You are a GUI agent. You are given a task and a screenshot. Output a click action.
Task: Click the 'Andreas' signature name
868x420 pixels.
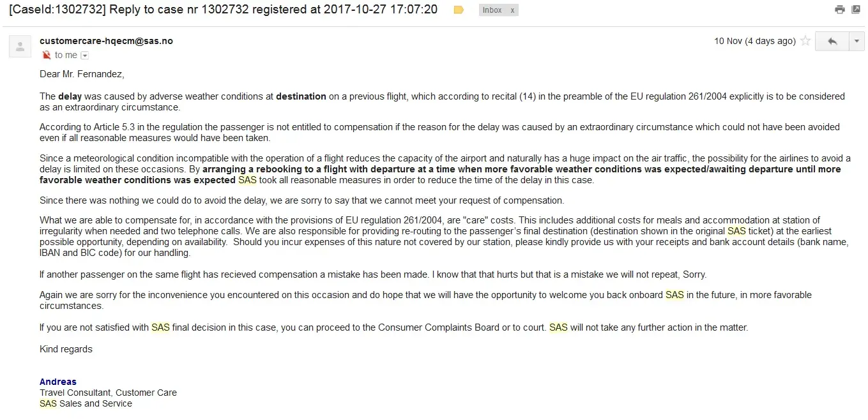(x=58, y=382)
